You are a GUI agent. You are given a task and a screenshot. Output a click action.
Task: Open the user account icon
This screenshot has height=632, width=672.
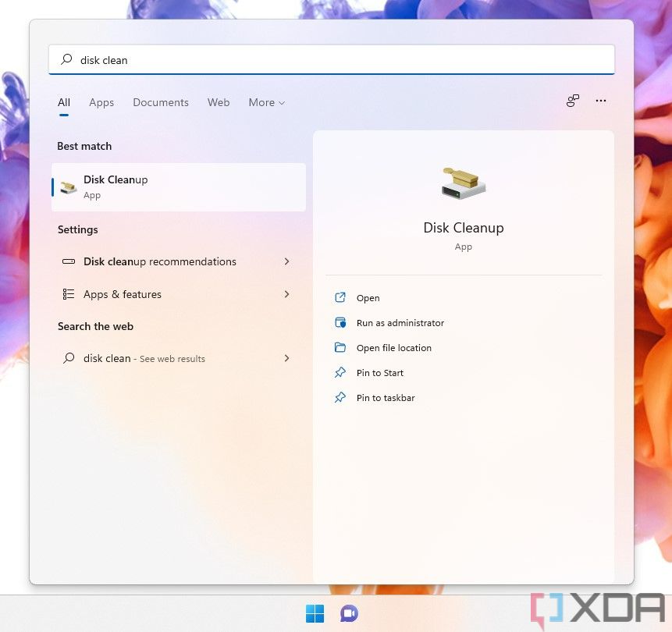coord(572,101)
